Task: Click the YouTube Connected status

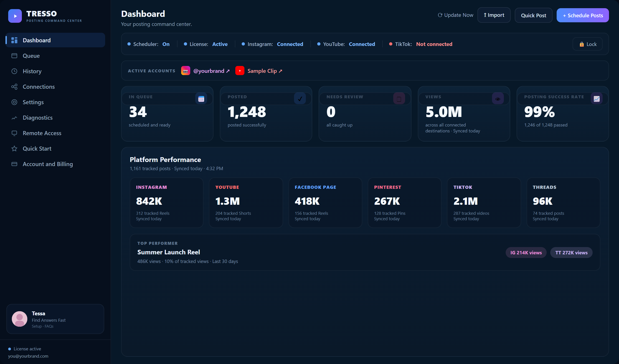Action: point(346,44)
